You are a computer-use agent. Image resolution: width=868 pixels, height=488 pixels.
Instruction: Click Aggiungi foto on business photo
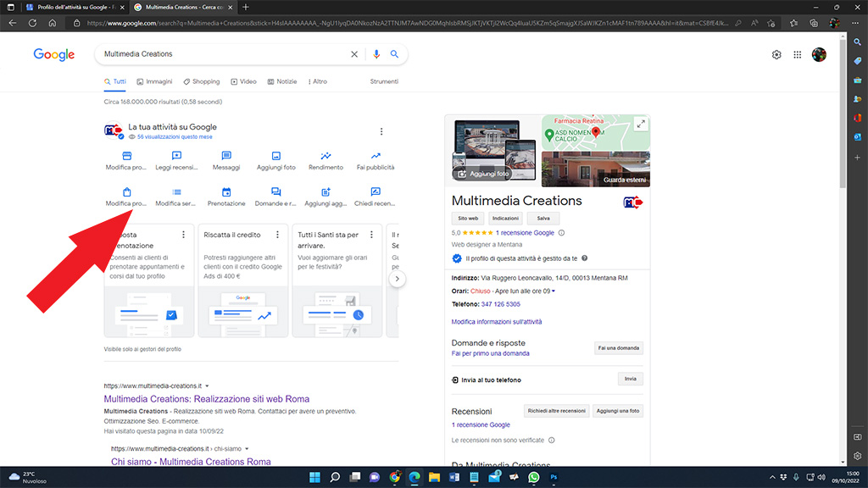click(483, 174)
